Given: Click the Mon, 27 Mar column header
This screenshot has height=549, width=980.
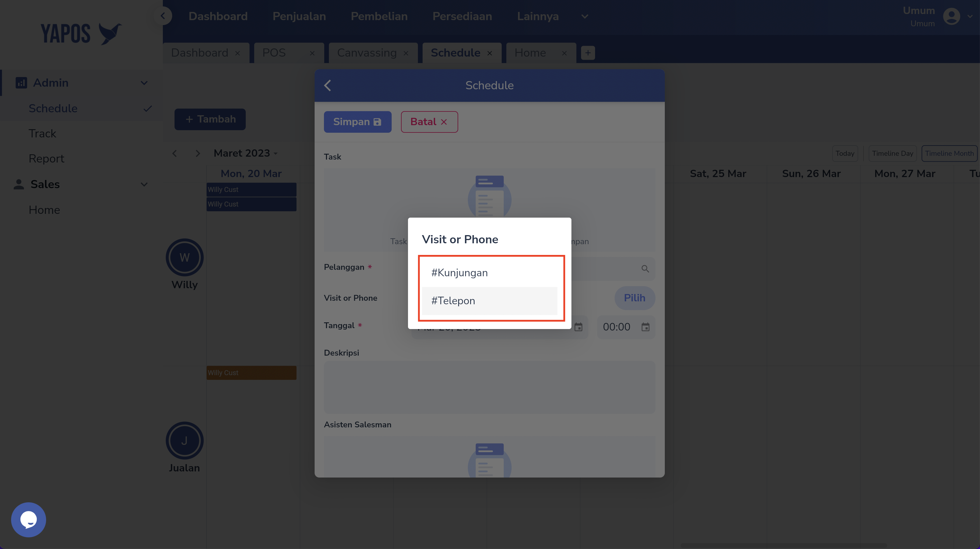Looking at the screenshot, I should (x=905, y=174).
